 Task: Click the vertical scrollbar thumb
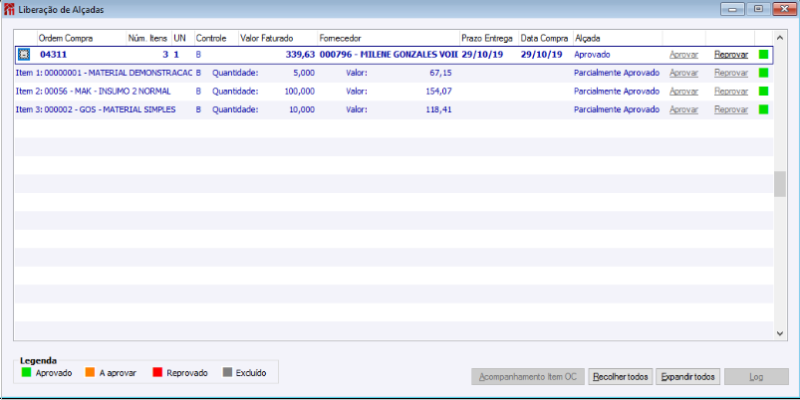(780, 184)
